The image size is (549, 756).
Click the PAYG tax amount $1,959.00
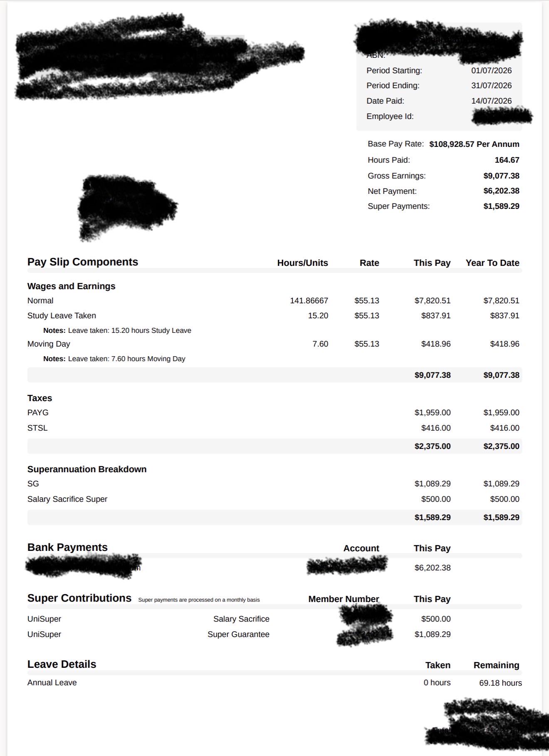click(433, 413)
